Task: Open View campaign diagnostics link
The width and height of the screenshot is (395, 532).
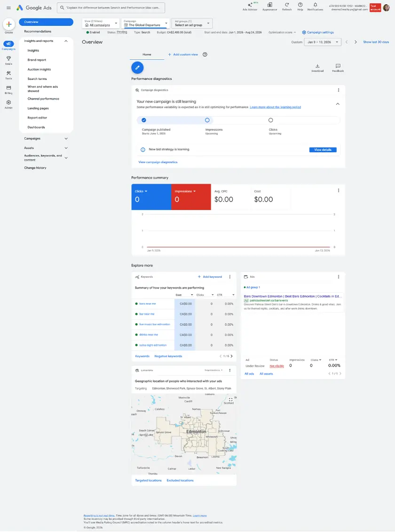Action: coord(158,162)
